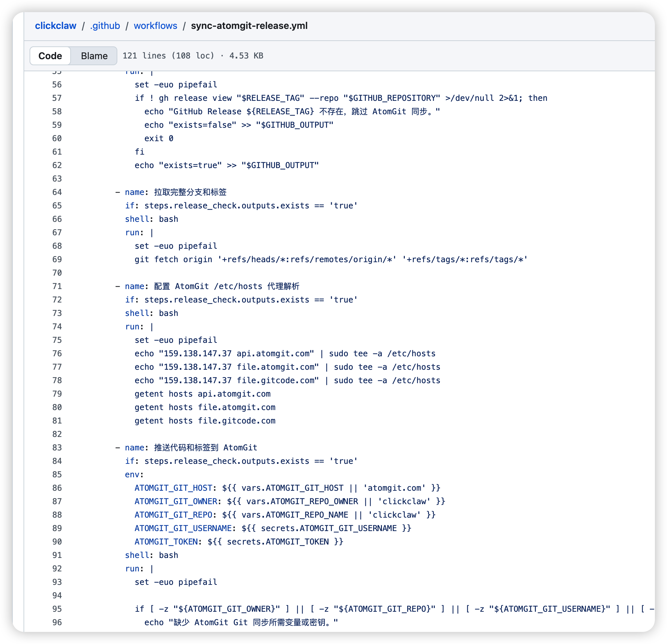Viewport: 667px width, 644px height.
Task: Open the workflows folder breadcrumb link
Action: coord(156,26)
